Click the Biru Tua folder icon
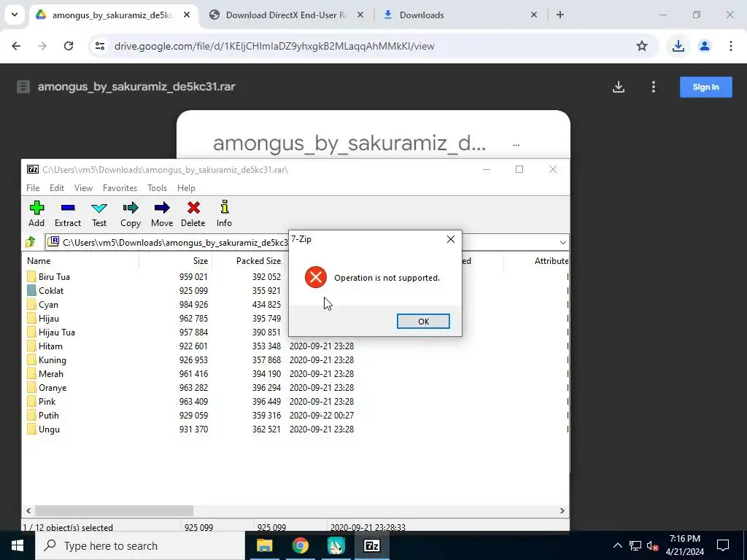This screenshot has width=747, height=560. coord(31,276)
